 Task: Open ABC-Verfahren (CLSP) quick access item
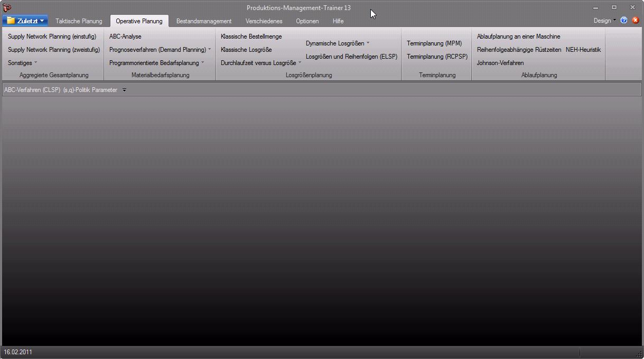click(x=32, y=90)
